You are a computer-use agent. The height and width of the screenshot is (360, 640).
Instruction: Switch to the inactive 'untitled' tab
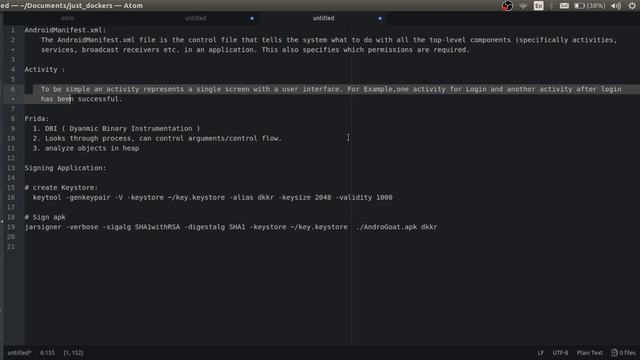click(196, 18)
